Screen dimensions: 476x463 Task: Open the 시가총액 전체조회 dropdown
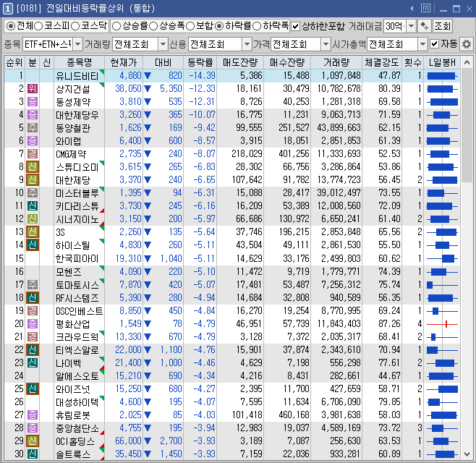click(422, 44)
